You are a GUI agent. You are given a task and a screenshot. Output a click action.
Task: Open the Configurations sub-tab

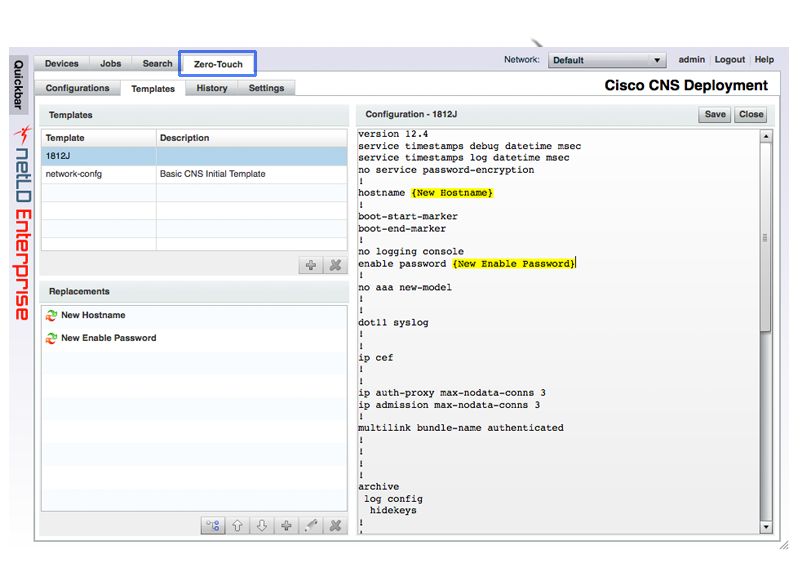[x=78, y=88]
